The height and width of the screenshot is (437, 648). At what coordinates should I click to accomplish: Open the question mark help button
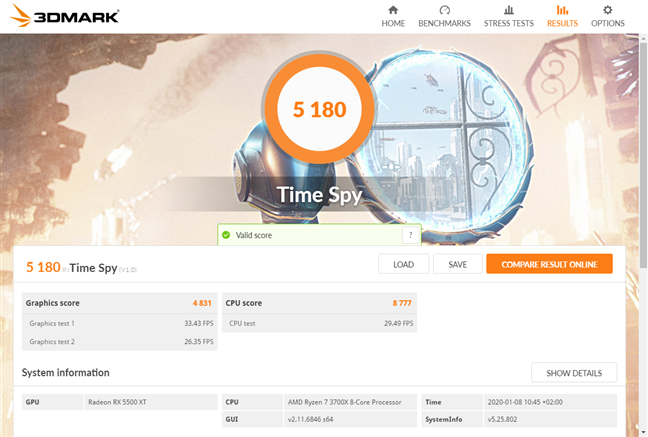[410, 235]
